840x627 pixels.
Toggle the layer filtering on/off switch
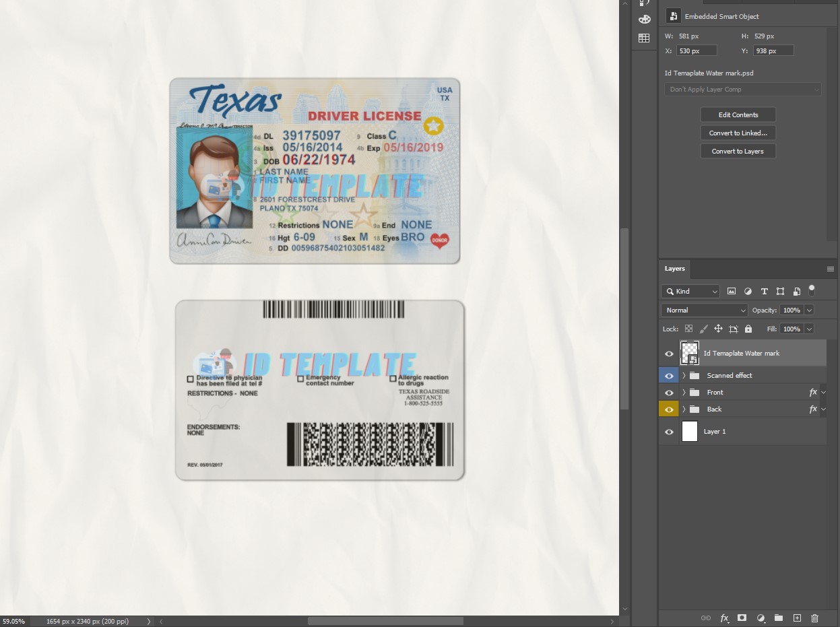point(812,290)
